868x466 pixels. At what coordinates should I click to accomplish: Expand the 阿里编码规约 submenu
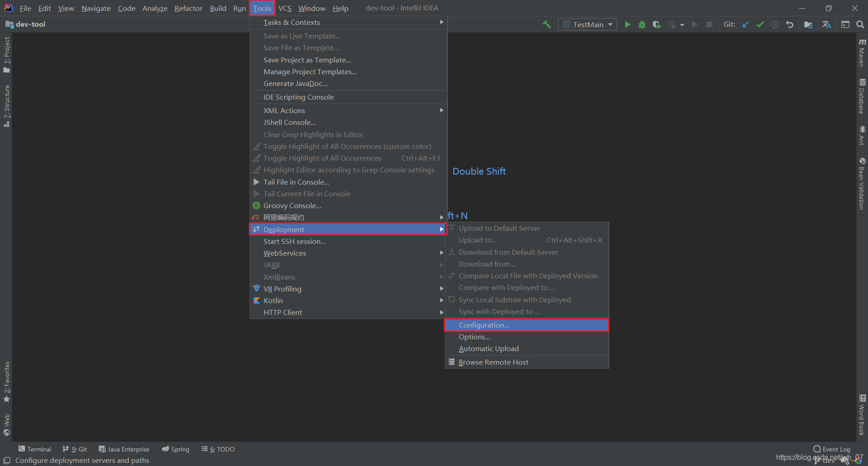[x=349, y=217]
